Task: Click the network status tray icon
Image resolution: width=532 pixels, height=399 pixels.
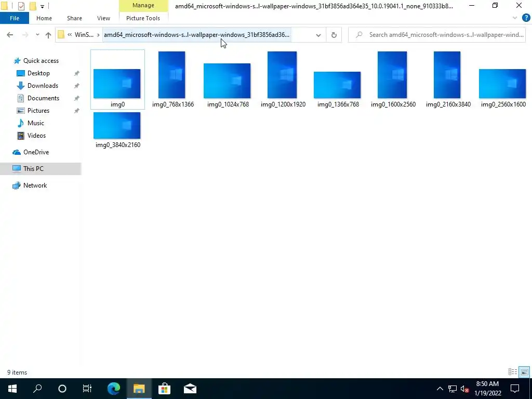Action: [x=453, y=389]
